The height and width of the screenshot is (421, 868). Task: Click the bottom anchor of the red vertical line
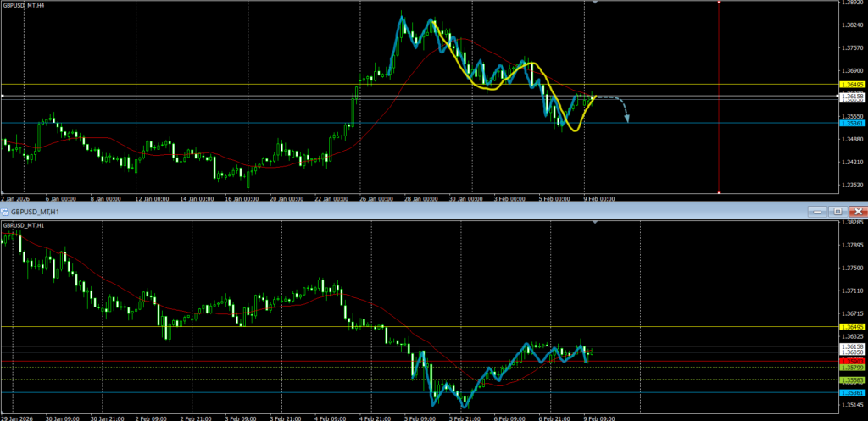pyautogui.click(x=719, y=192)
